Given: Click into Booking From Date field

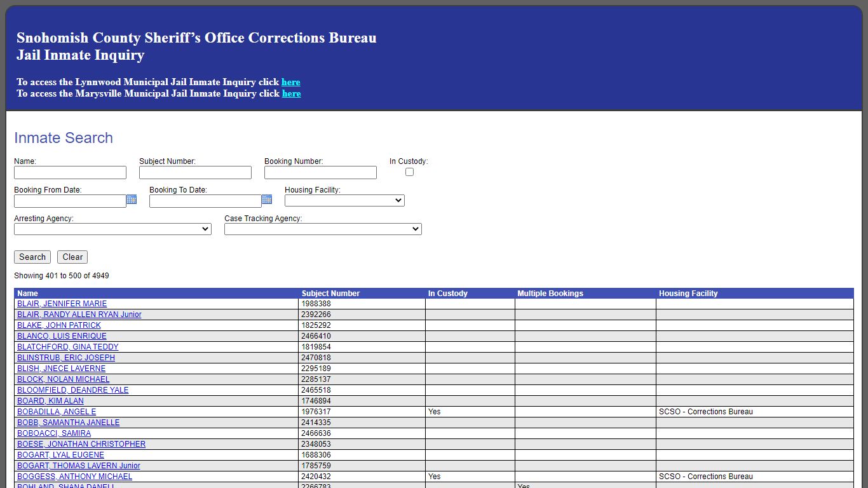Looking at the screenshot, I should tap(70, 201).
